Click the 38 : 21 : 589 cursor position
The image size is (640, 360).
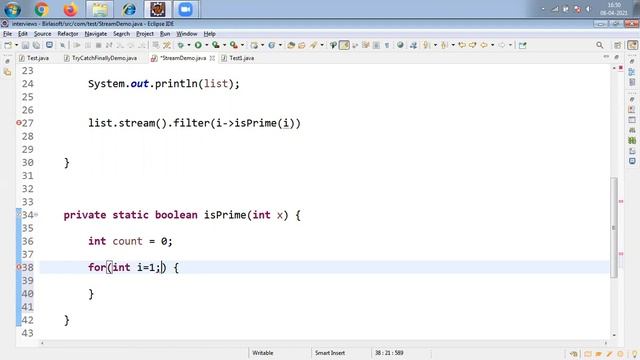[389, 353]
